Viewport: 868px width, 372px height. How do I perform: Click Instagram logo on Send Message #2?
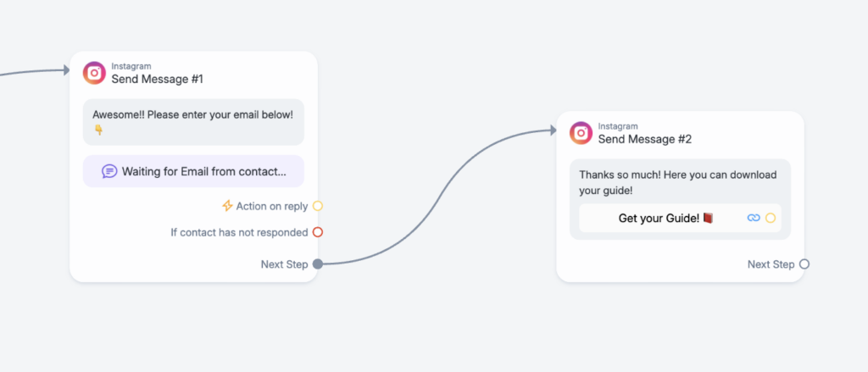(581, 133)
